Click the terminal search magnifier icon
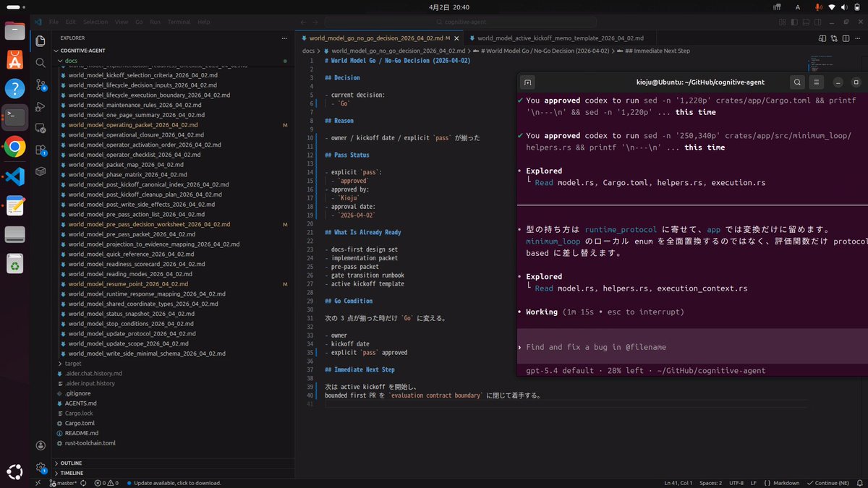This screenshot has width=868, height=488. pyautogui.click(x=796, y=82)
